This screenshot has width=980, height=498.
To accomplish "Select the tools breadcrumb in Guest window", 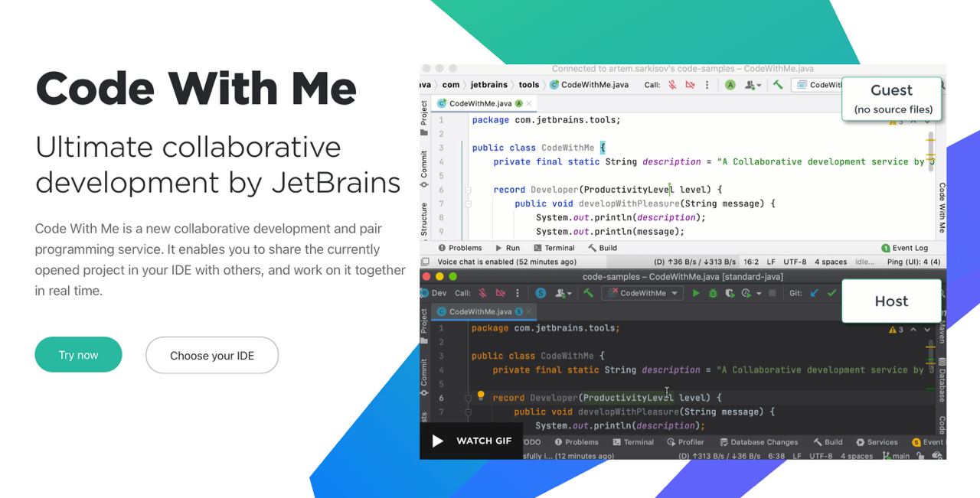I will (529, 85).
